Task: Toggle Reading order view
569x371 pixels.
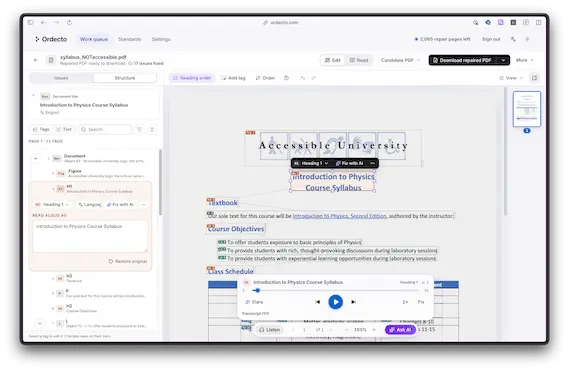Action: (x=192, y=78)
